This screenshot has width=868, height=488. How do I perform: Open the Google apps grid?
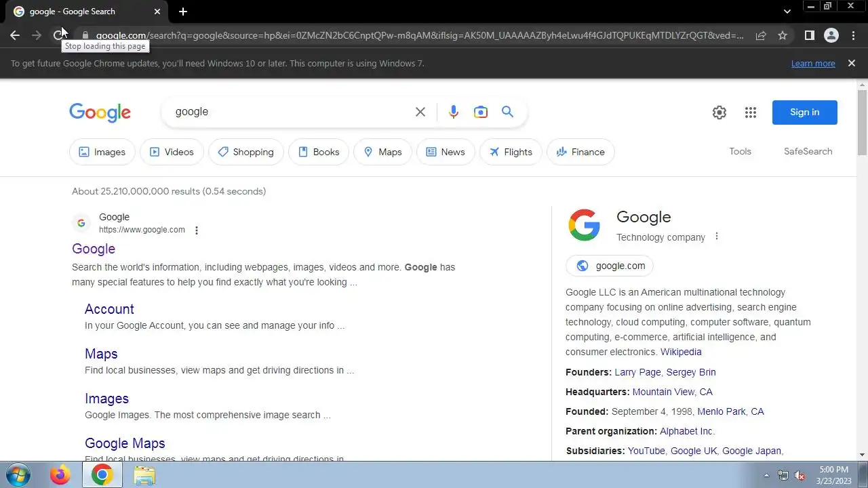tap(751, 113)
